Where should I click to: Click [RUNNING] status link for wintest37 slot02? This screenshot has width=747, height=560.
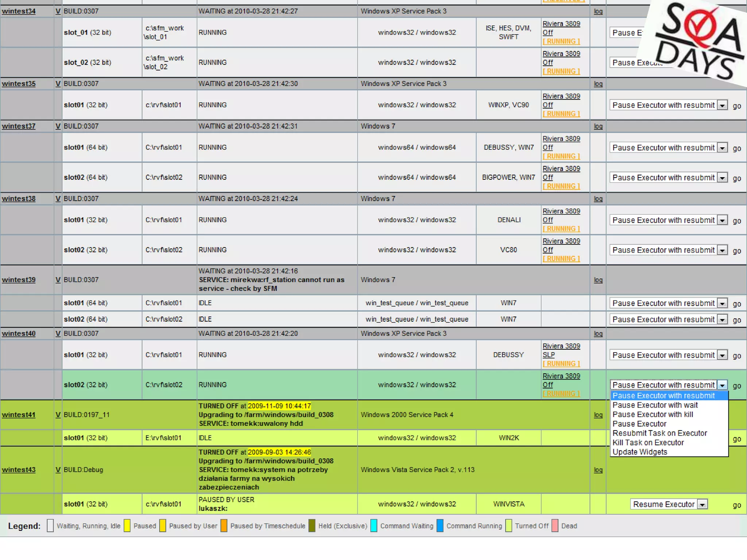561,186
